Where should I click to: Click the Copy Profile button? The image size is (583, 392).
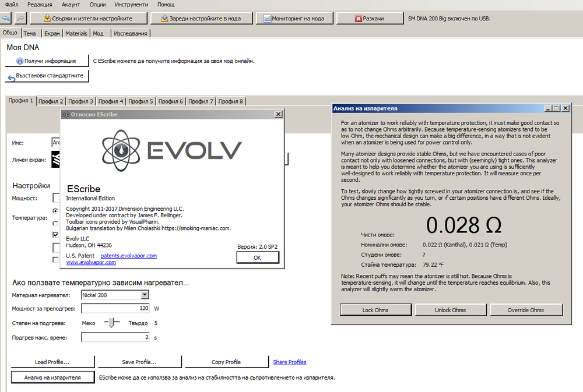click(x=226, y=362)
